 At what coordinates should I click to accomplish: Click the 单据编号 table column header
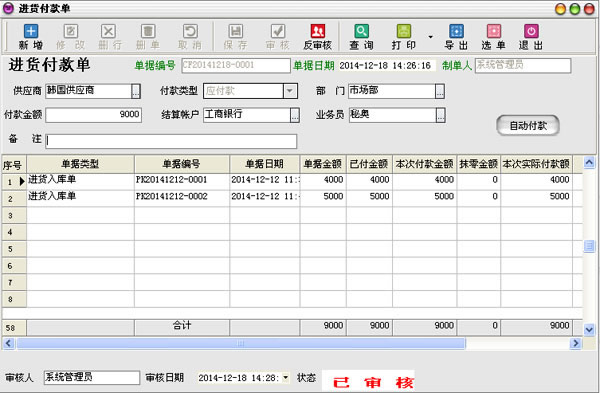[182, 164]
